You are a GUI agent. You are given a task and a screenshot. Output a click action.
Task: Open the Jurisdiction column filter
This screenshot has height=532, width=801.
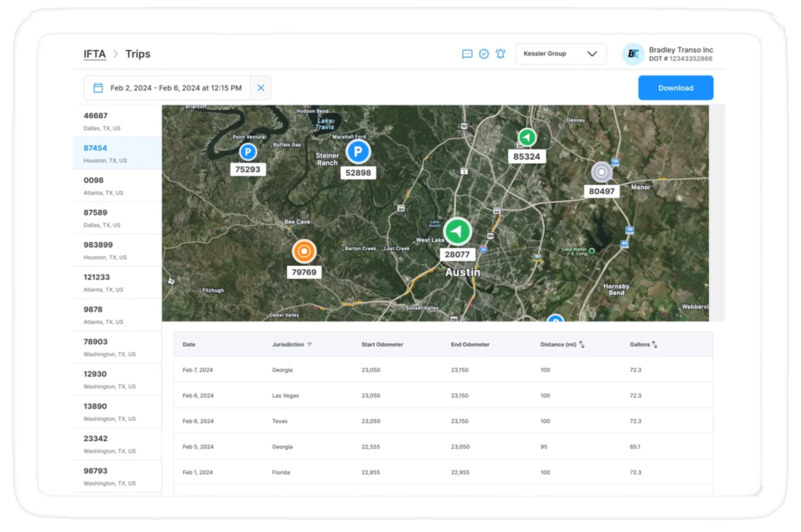pos(309,345)
